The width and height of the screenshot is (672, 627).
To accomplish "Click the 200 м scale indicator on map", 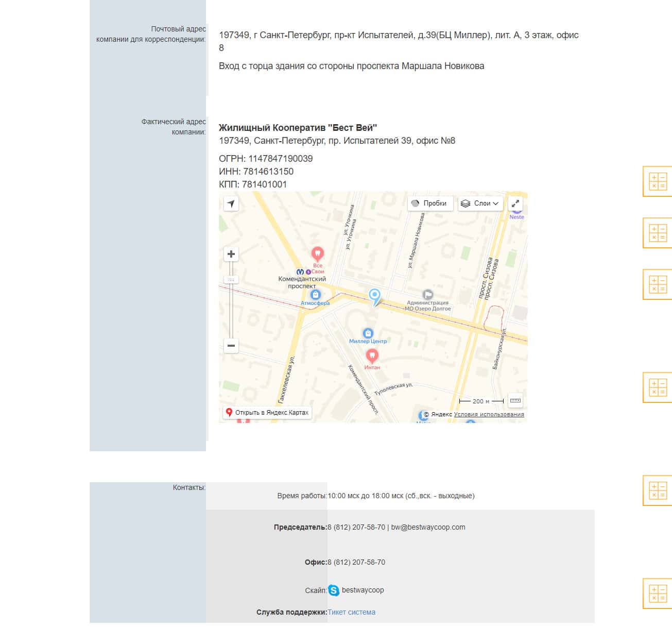I will (481, 401).
